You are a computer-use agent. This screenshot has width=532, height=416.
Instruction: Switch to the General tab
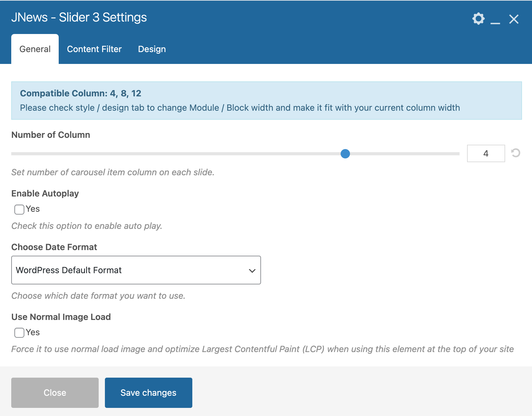tap(35, 49)
